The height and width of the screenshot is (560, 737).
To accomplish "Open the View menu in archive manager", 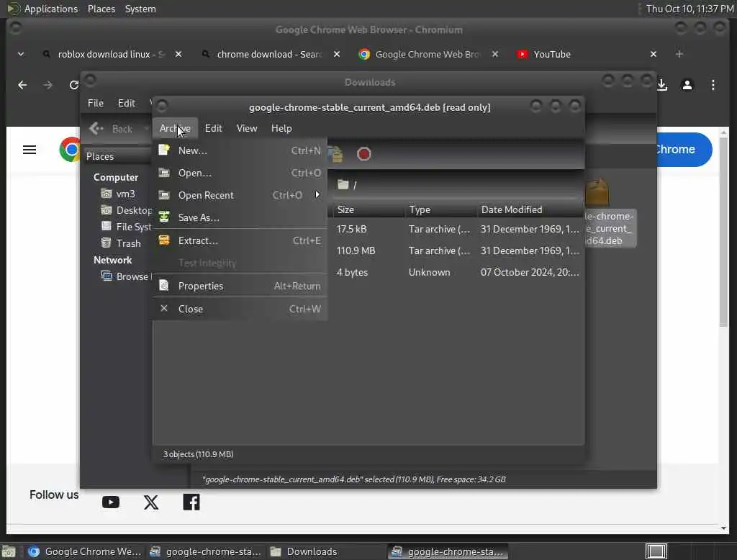I will (247, 128).
